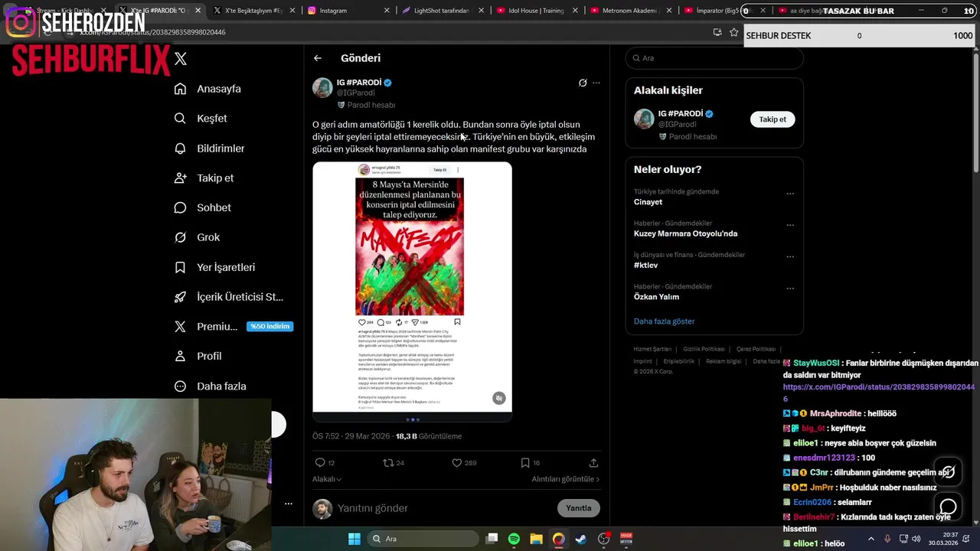This screenshot has height=551, width=980.
Task: Open Daha fazla göster trends link
Action: coord(664,321)
